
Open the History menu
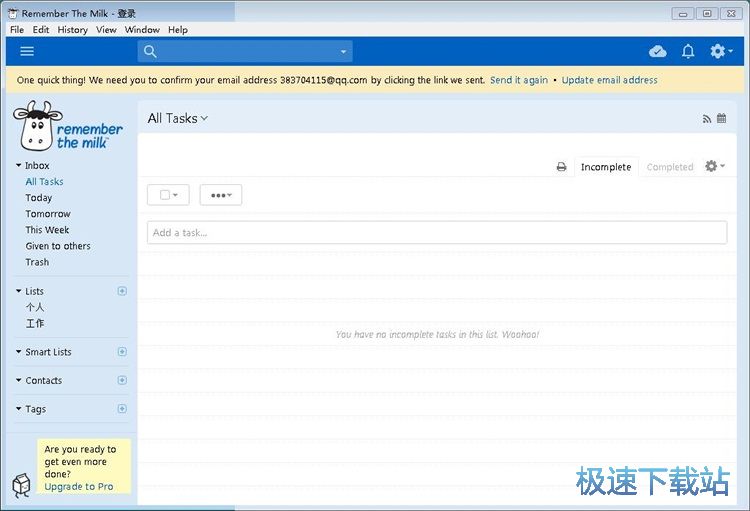[x=72, y=30]
